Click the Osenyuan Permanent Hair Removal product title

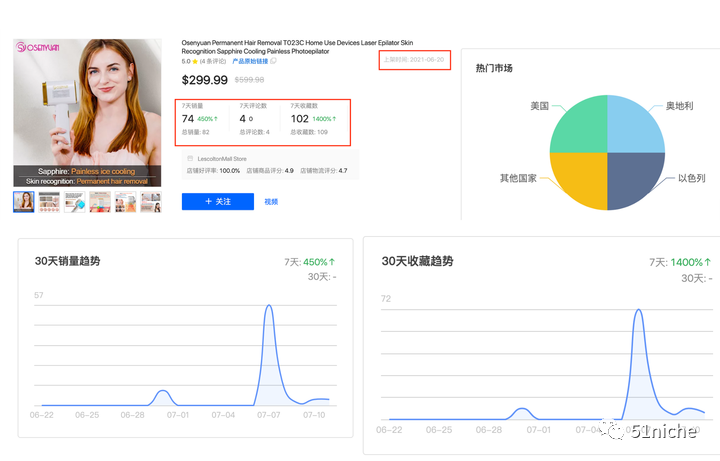[x=297, y=47]
